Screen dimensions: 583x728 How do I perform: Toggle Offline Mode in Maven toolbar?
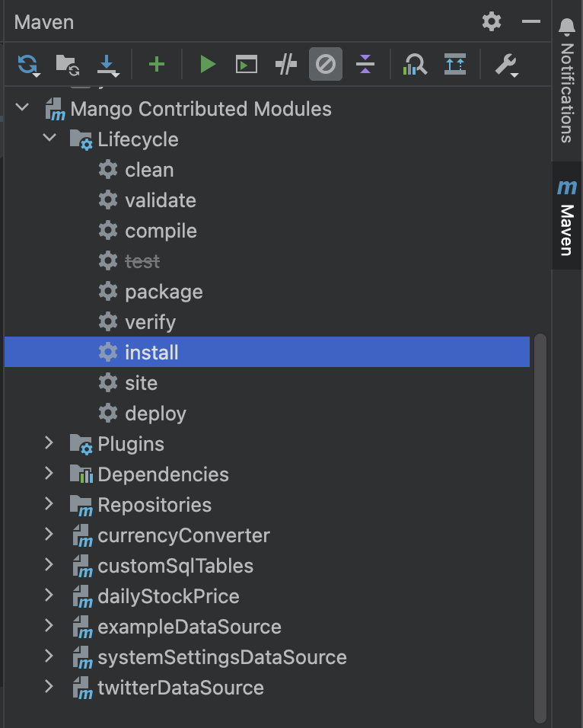286,64
